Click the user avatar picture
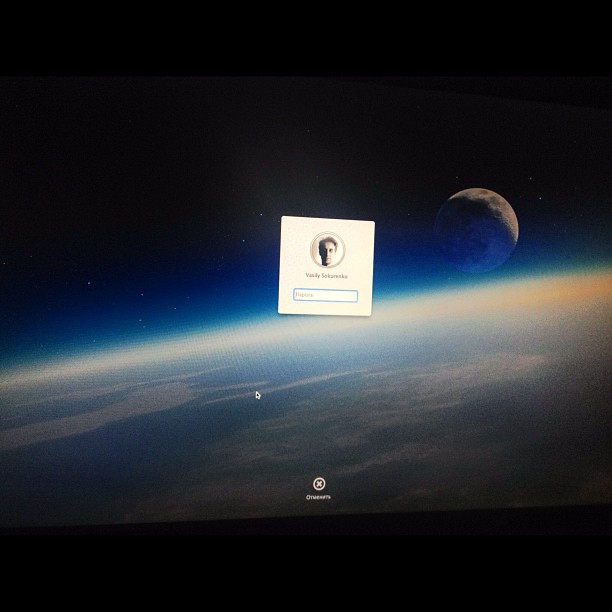612x612 pixels. click(x=327, y=250)
